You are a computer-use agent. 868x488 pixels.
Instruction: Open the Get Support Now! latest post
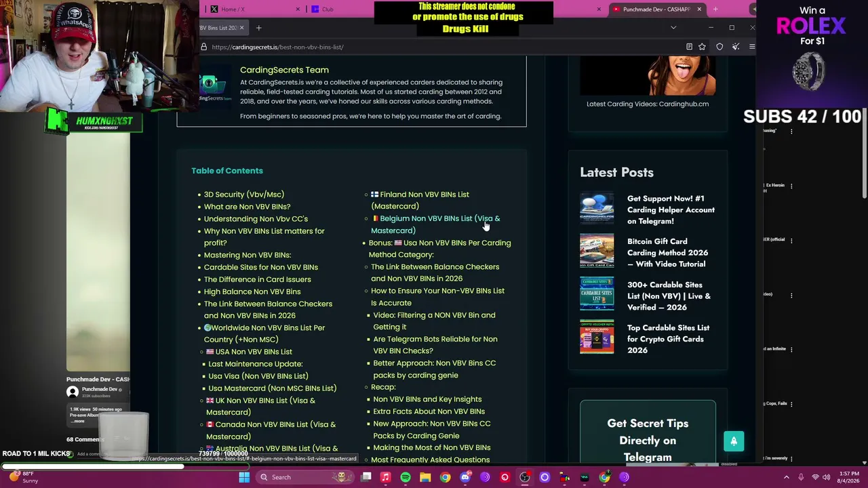671,209
